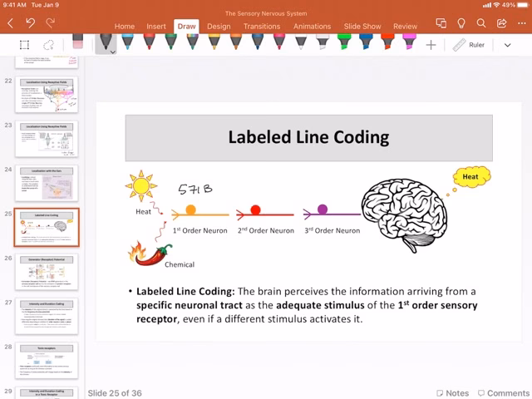Screen dimensions: 532x399
Task: Open slide 26 thumbnail
Action: coord(47,272)
